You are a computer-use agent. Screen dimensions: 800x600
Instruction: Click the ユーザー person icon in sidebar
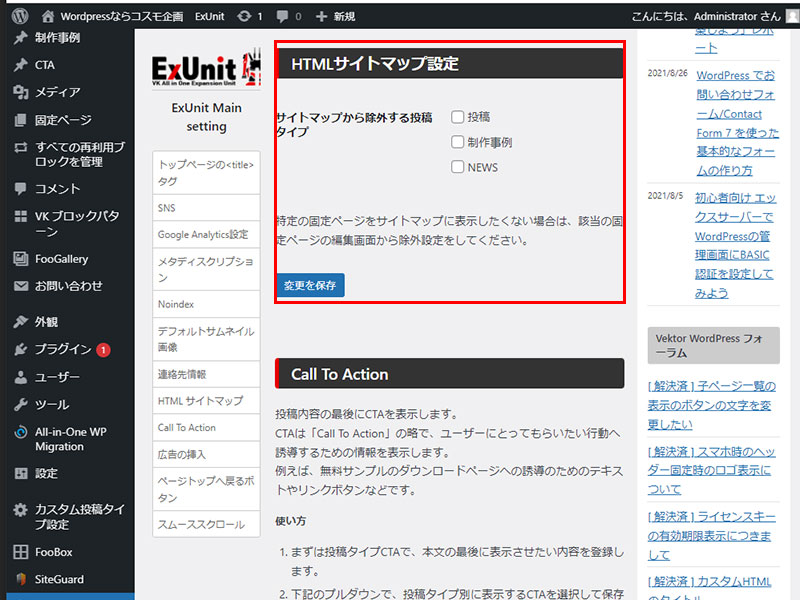tap(21, 377)
